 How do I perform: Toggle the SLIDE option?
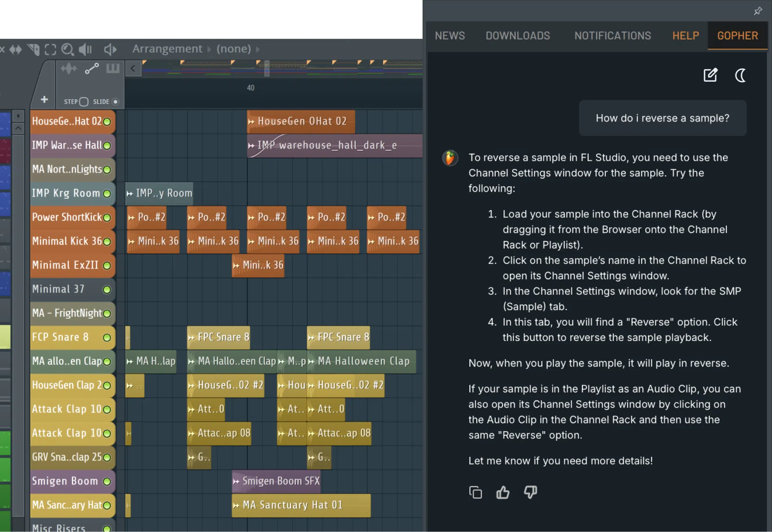[115, 102]
